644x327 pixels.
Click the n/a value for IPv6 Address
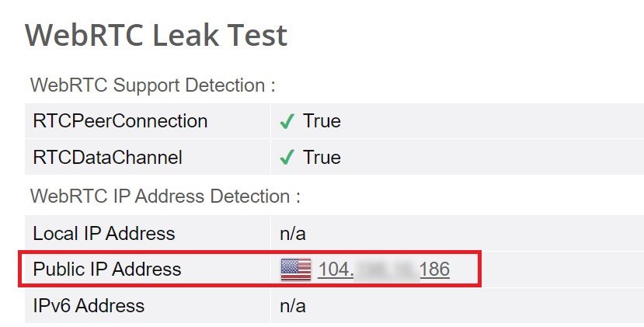point(293,306)
